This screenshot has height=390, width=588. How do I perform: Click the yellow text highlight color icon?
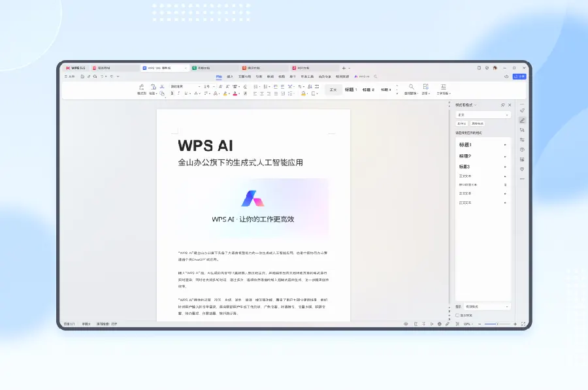point(225,93)
